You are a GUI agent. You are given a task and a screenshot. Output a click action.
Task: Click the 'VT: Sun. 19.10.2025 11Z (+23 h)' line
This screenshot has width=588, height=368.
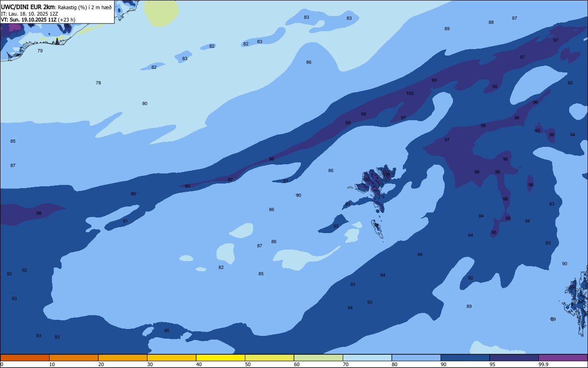point(38,20)
